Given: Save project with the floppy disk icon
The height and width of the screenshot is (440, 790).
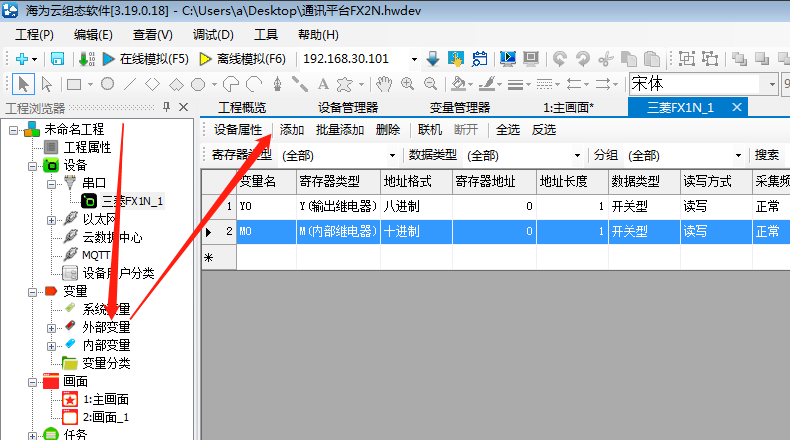Looking at the screenshot, I should pyautogui.click(x=57, y=59).
